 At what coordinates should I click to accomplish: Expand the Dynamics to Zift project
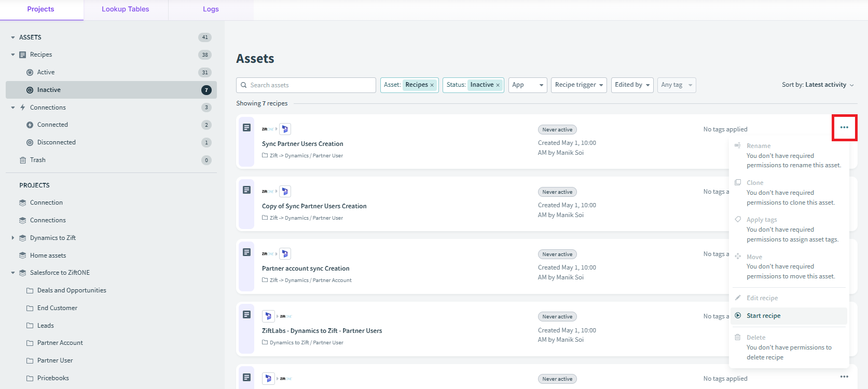[13, 238]
